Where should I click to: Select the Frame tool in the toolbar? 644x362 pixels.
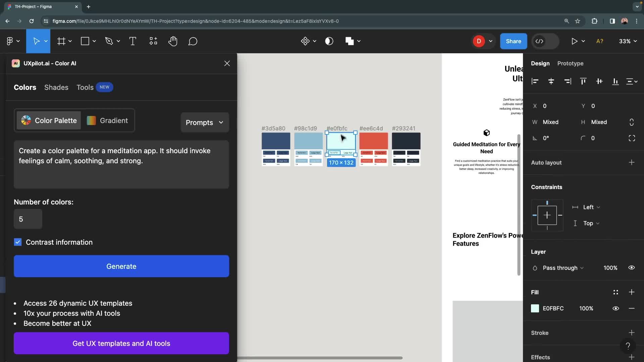tap(62, 41)
